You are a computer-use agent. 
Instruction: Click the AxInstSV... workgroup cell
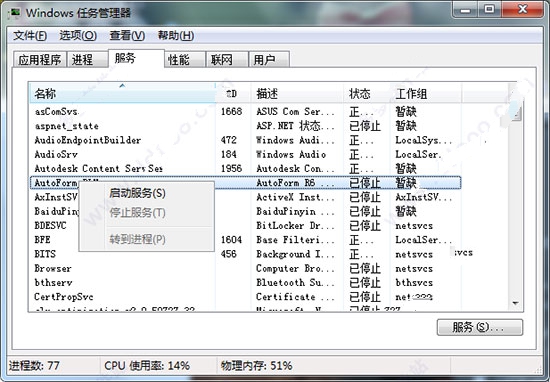pyautogui.click(x=424, y=197)
